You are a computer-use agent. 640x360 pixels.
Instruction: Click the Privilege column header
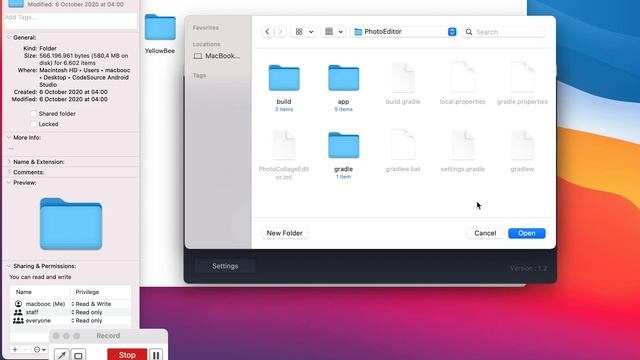pyautogui.click(x=87, y=292)
